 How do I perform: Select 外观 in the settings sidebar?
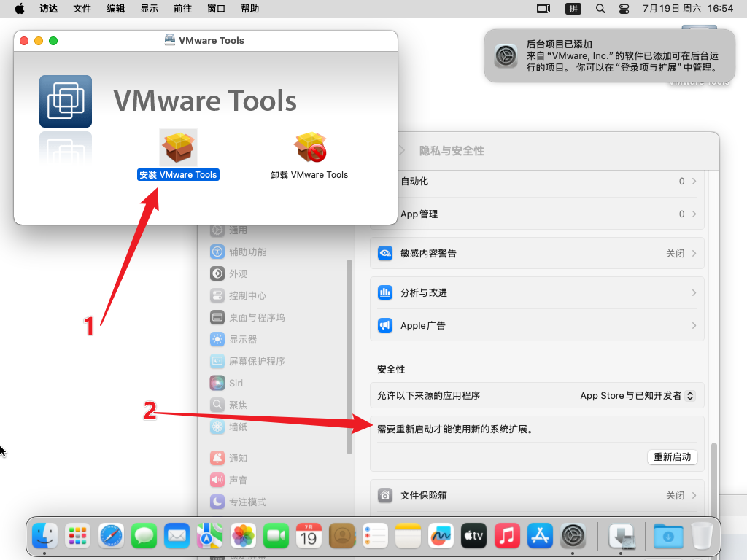pos(278,274)
